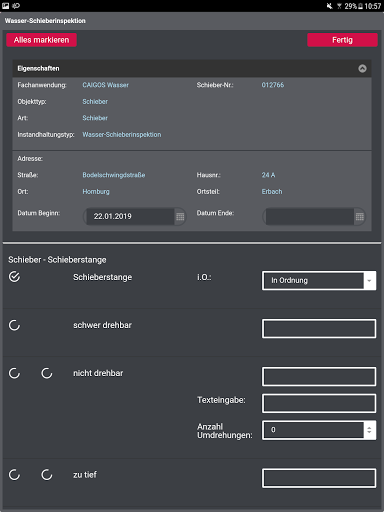Tap the Schieber - Schieberstange section heading
The height and width of the screenshot is (512, 384).
(x=57, y=260)
